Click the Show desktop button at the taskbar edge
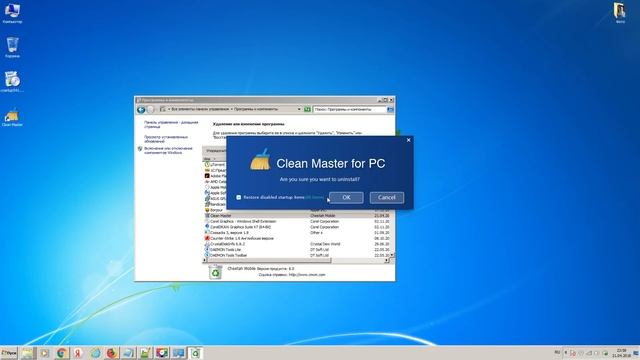The height and width of the screenshot is (360, 640). (636, 353)
